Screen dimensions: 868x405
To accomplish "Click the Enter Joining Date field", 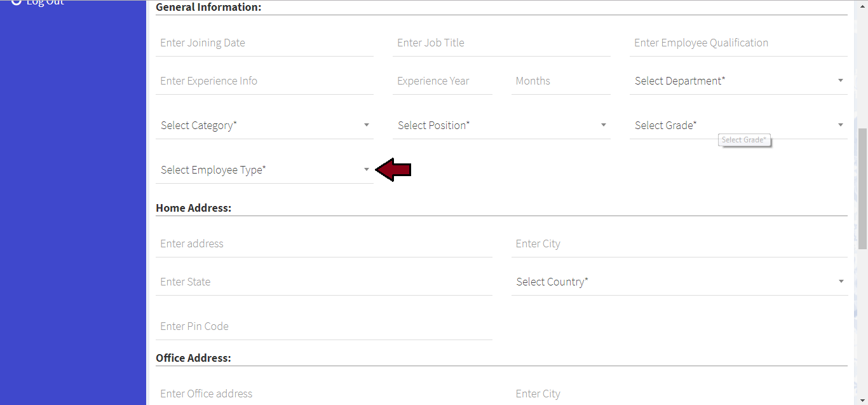I will pos(264,43).
